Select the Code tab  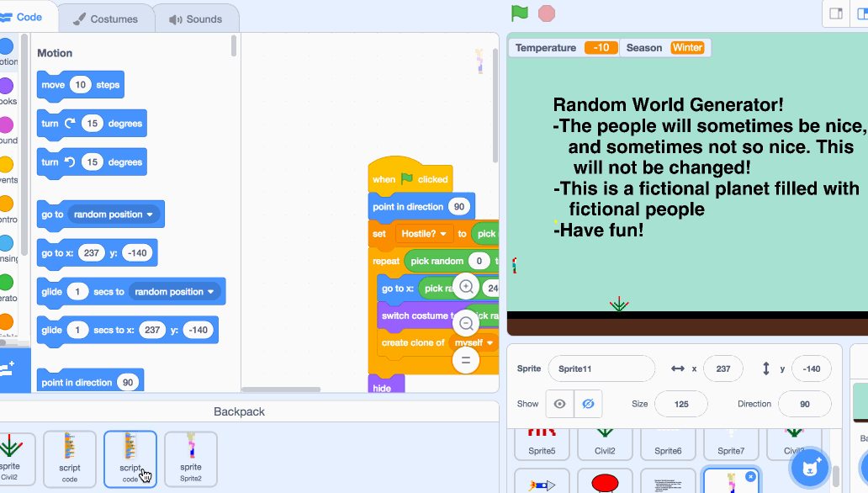coord(22,17)
